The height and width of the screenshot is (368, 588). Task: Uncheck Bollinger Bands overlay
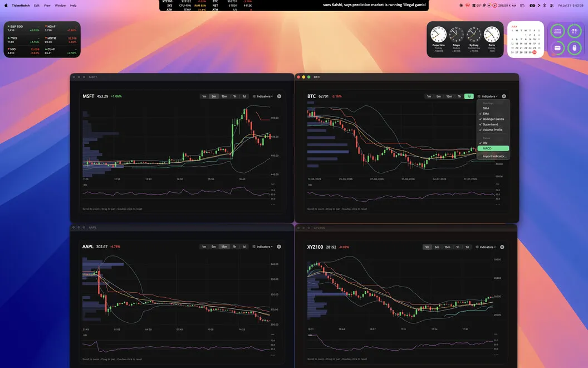(493, 119)
